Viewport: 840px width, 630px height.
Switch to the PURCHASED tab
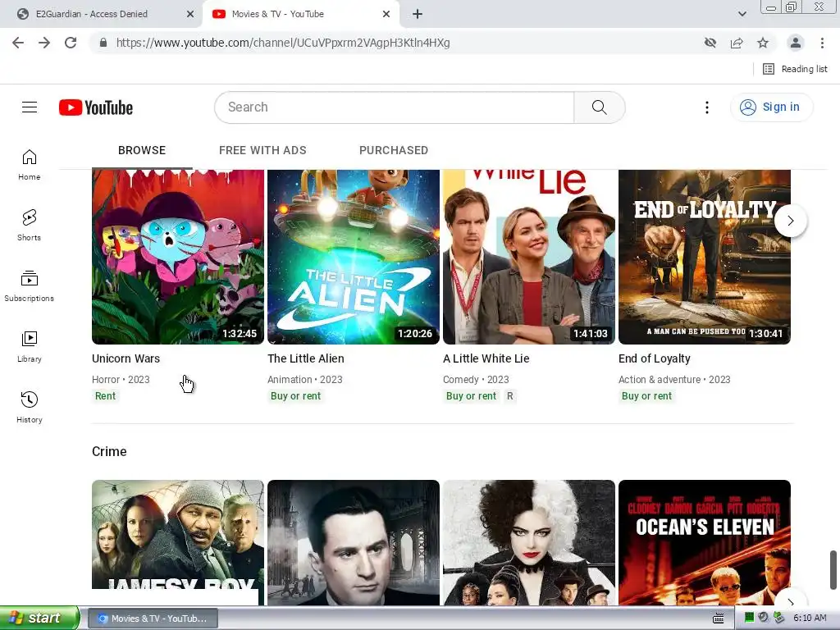tap(393, 151)
